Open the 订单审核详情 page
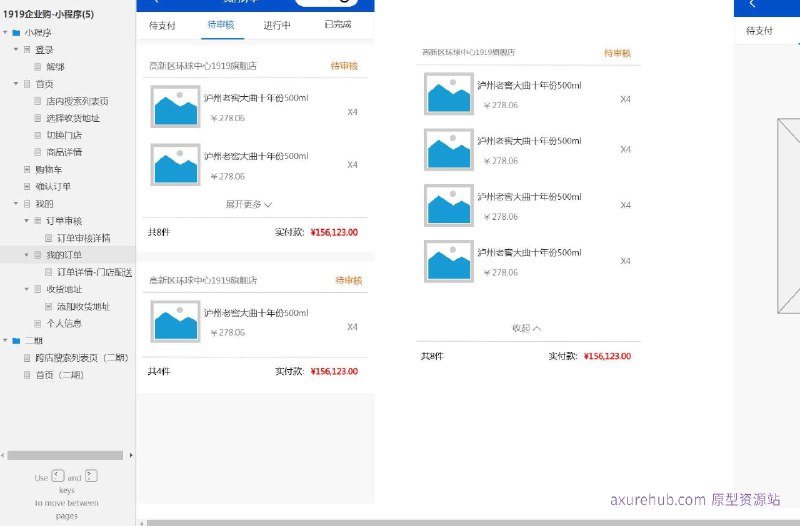 [x=84, y=238]
